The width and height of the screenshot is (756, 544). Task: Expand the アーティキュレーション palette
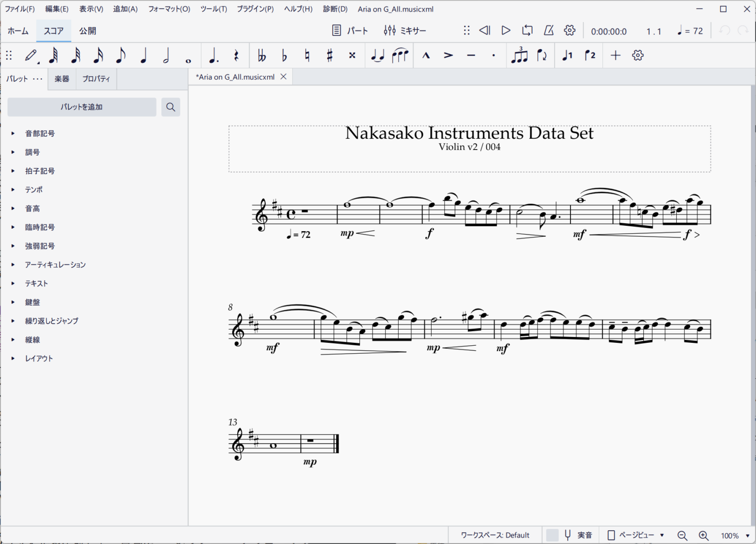pos(55,265)
